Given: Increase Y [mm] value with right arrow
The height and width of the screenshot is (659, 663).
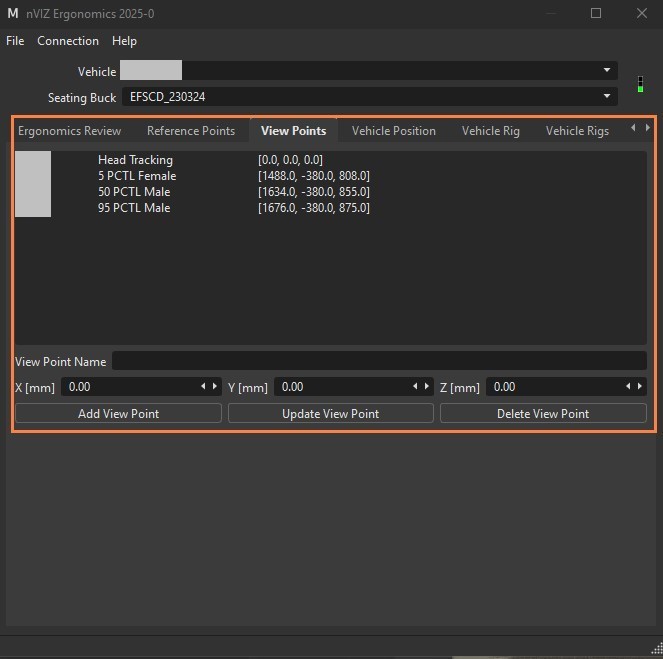Looking at the screenshot, I should point(427,386).
